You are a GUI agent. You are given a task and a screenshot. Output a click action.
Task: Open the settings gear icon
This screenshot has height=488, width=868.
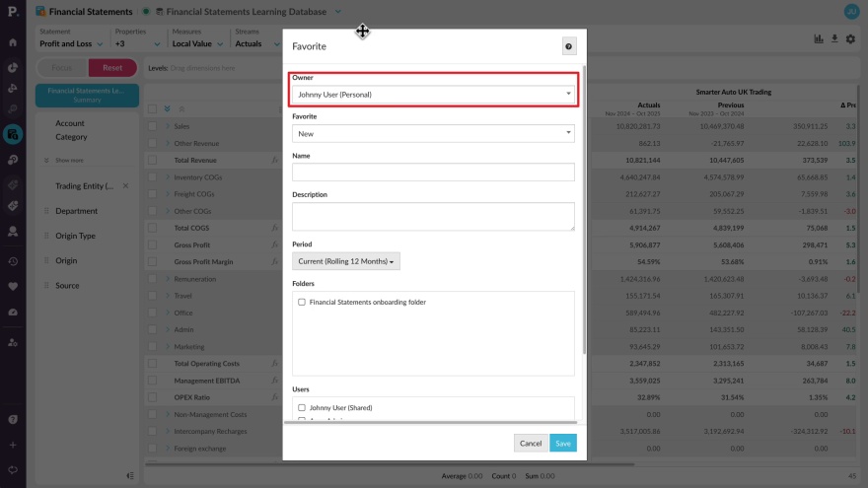point(850,39)
